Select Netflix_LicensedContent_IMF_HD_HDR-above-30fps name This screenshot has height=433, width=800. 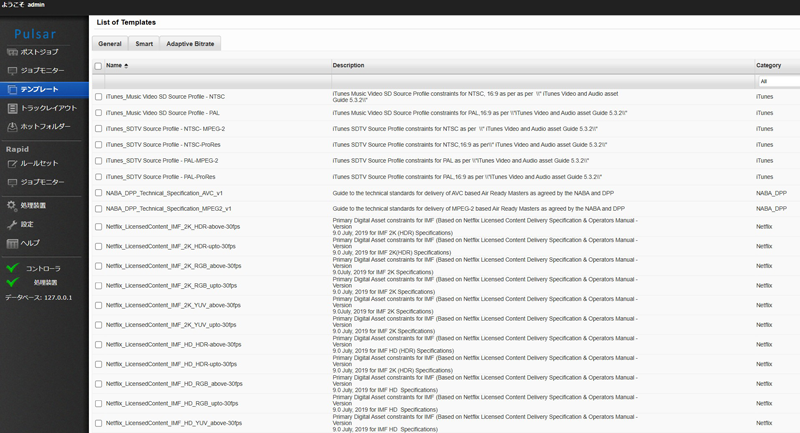click(173, 344)
